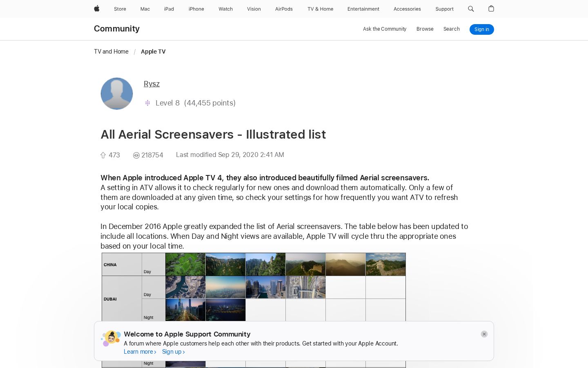The height and width of the screenshot is (368, 588).
Task: Click Sign up in welcome banner
Action: click(174, 352)
